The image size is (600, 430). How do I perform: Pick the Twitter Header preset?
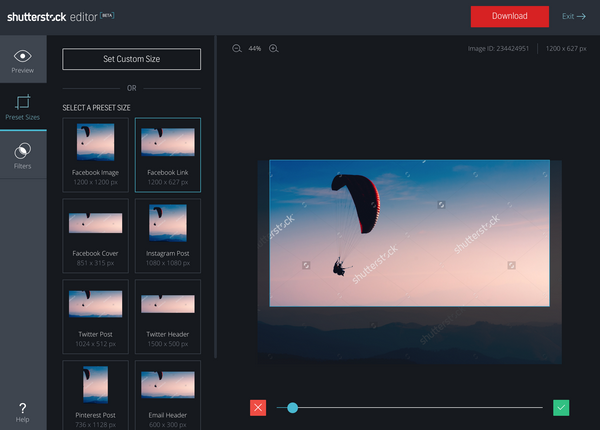click(168, 313)
